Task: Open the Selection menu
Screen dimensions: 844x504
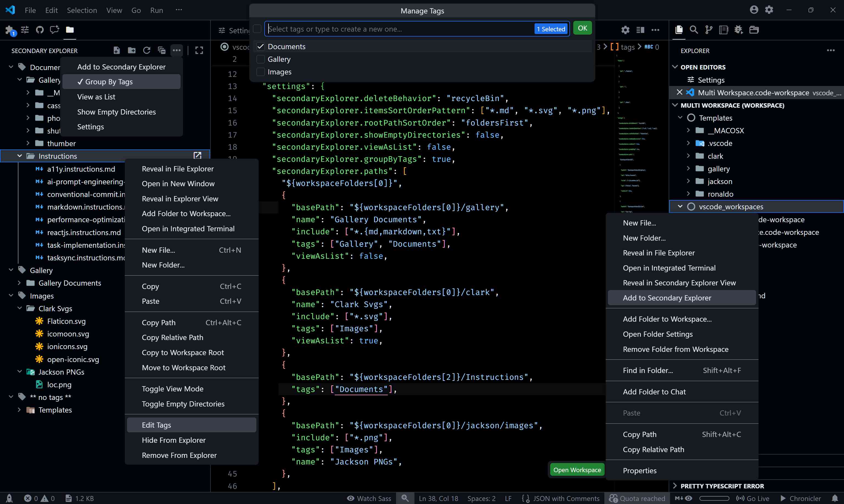Action: pos(82,10)
